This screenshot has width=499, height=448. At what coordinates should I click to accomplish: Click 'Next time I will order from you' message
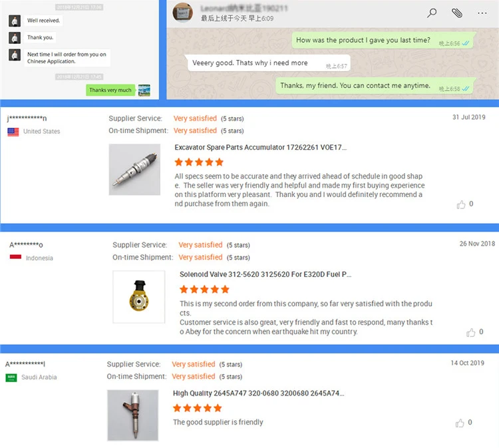[x=67, y=58]
